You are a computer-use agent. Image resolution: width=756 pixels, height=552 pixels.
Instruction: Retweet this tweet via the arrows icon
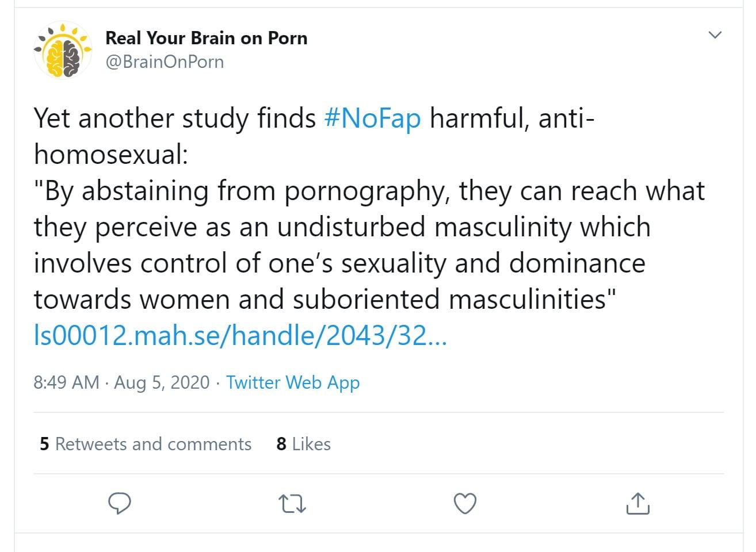[x=292, y=504]
